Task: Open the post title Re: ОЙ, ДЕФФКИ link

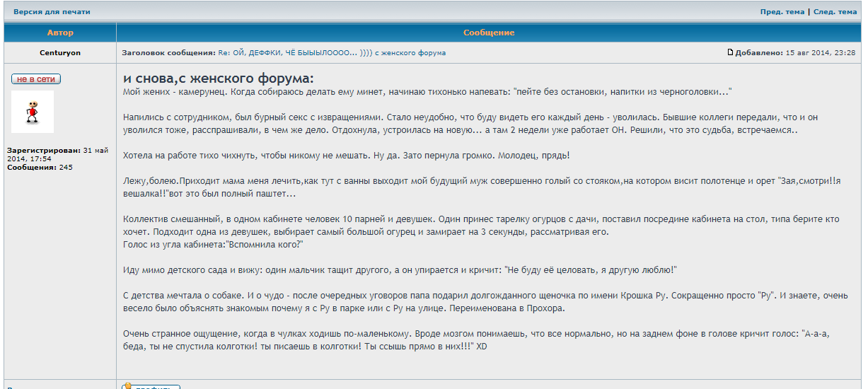Action: 332,53
